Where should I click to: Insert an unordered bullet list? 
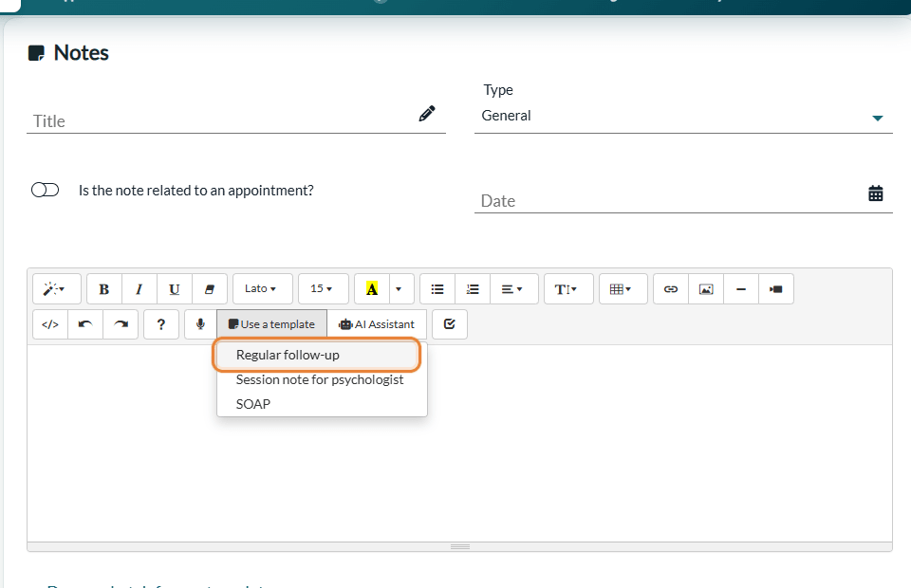tap(437, 289)
